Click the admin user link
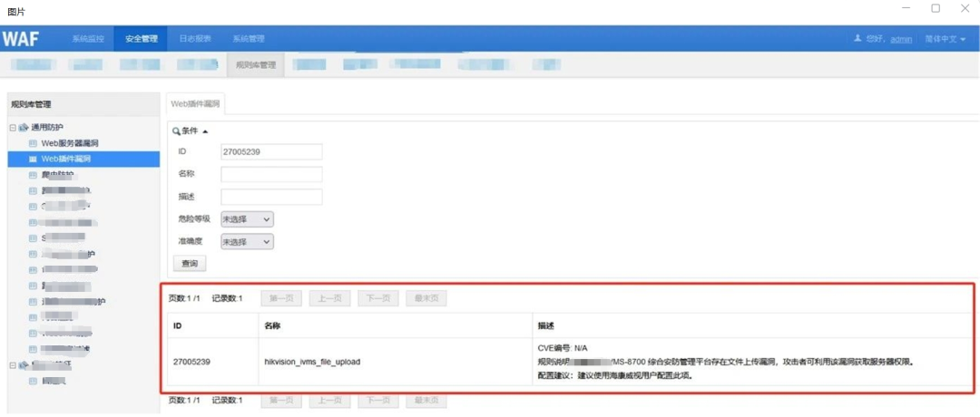Screen dimensions: 980x417 pos(901,39)
